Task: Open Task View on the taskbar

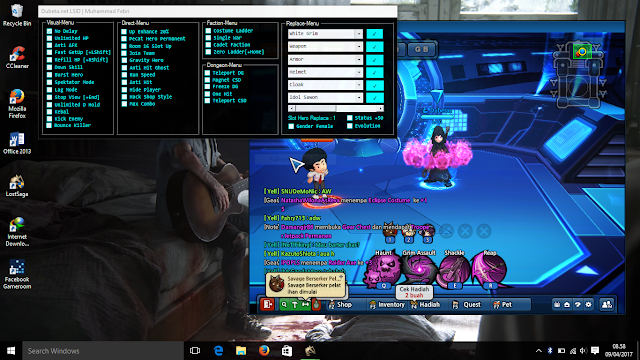Action: point(195,351)
